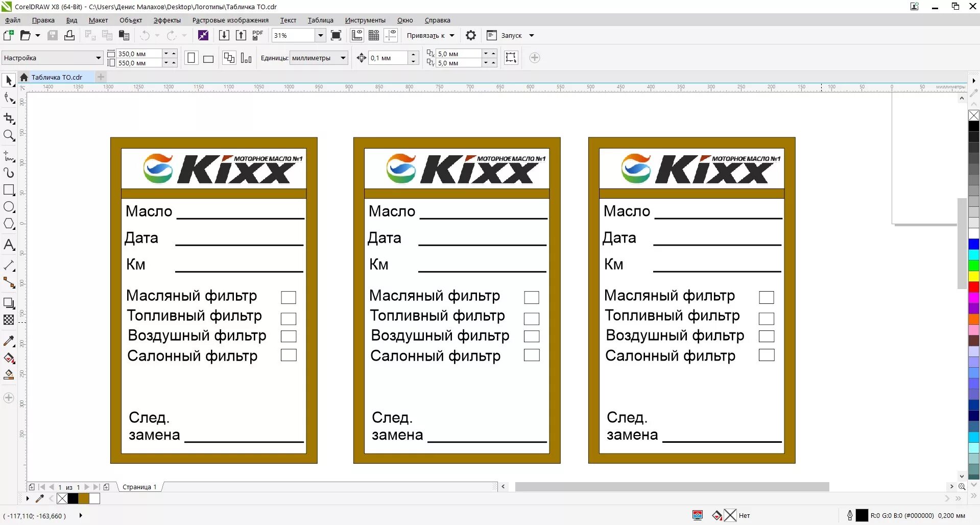
Task: Open units dropdown 'миллиметры'
Action: tap(343, 58)
